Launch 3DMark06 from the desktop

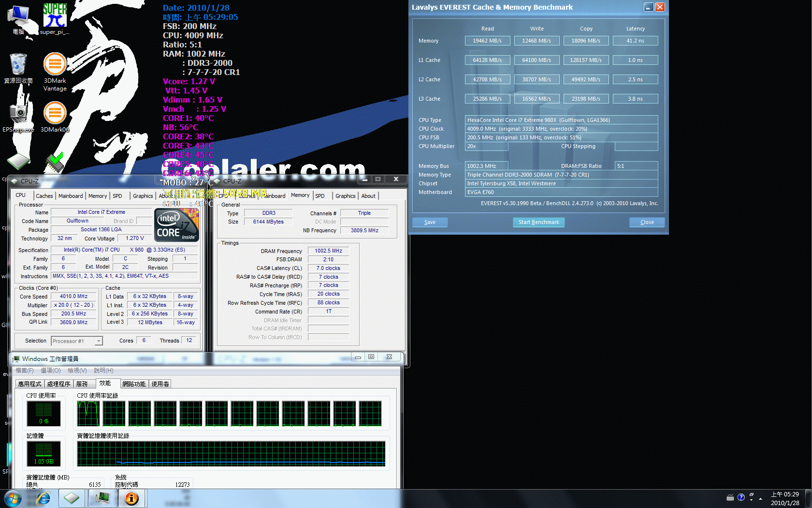pyautogui.click(x=55, y=117)
